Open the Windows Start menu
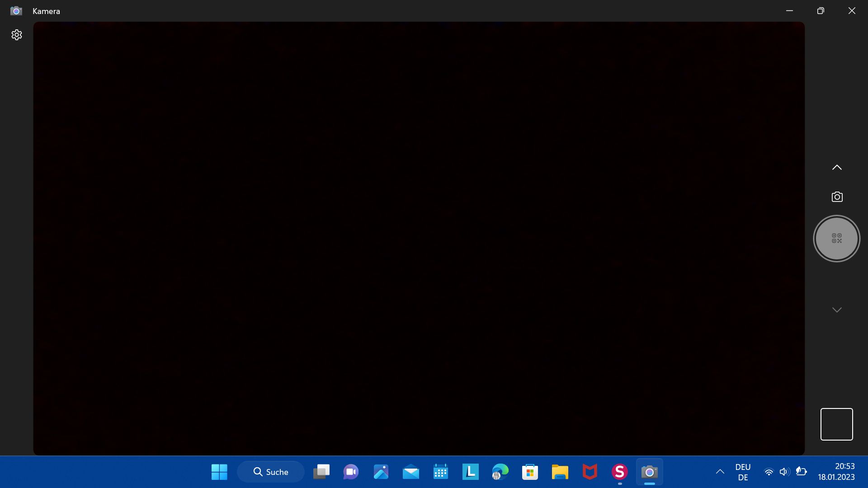This screenshot has width=868, height=488. click(x=219, y=472)
